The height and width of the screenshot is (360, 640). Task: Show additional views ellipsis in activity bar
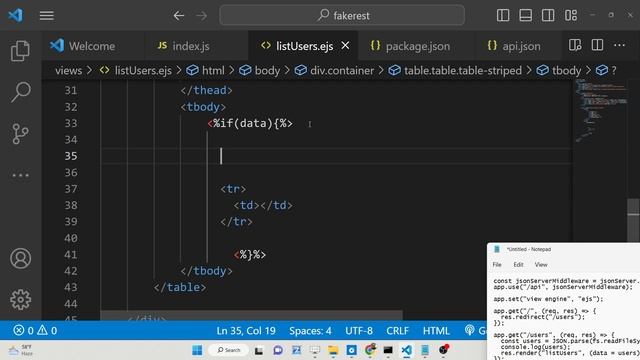(x=20, y=176)
